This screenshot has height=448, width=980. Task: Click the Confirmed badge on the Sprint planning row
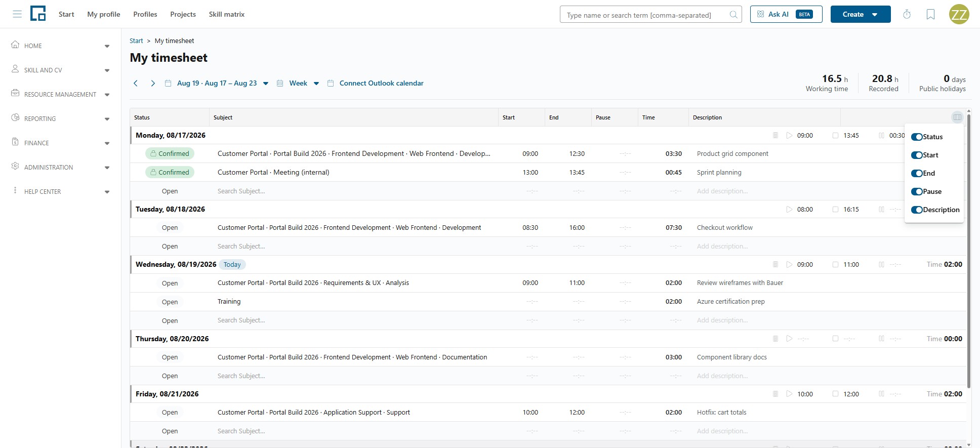pos(170,172)
